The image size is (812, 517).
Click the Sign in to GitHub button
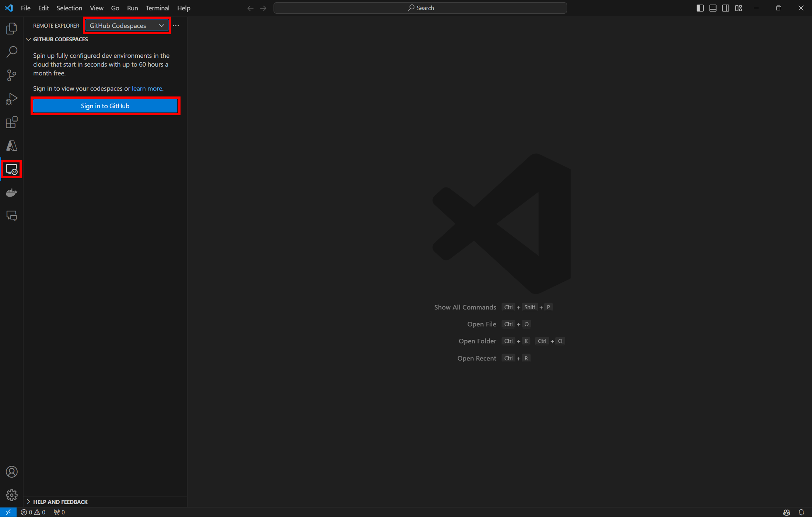105,106
